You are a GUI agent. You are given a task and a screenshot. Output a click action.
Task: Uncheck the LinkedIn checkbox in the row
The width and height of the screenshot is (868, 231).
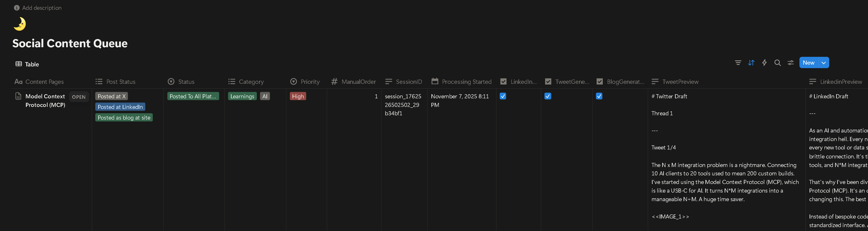(503, 96)
